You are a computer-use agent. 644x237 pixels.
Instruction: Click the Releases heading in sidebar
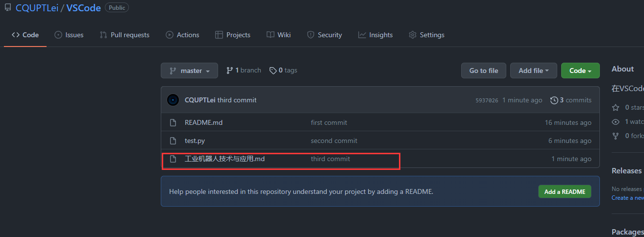pos(626,170)
